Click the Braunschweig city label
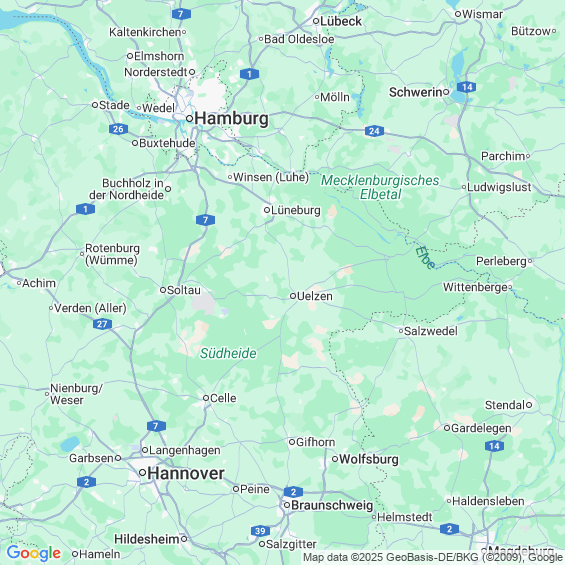565x565 pixels. click(x=332, y=505)
